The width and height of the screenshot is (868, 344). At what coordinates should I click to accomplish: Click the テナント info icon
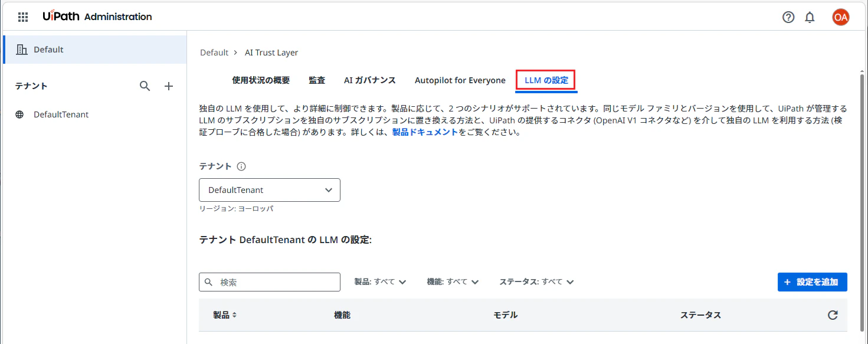pos(241,166)
